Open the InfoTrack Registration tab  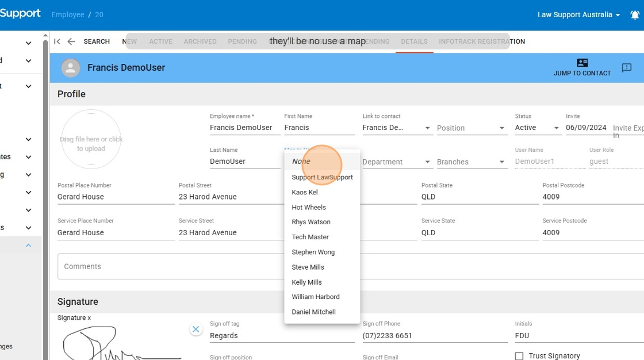click(x=482, y=41)
